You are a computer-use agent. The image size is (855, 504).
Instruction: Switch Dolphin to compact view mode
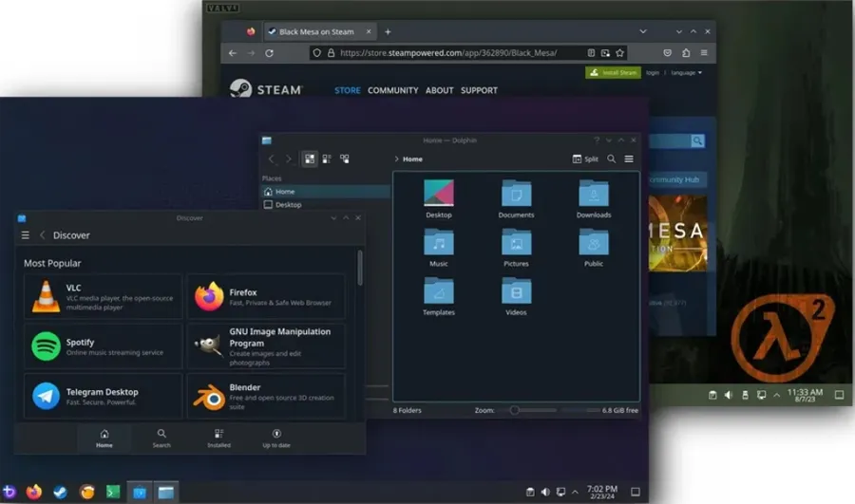(327, 159)
